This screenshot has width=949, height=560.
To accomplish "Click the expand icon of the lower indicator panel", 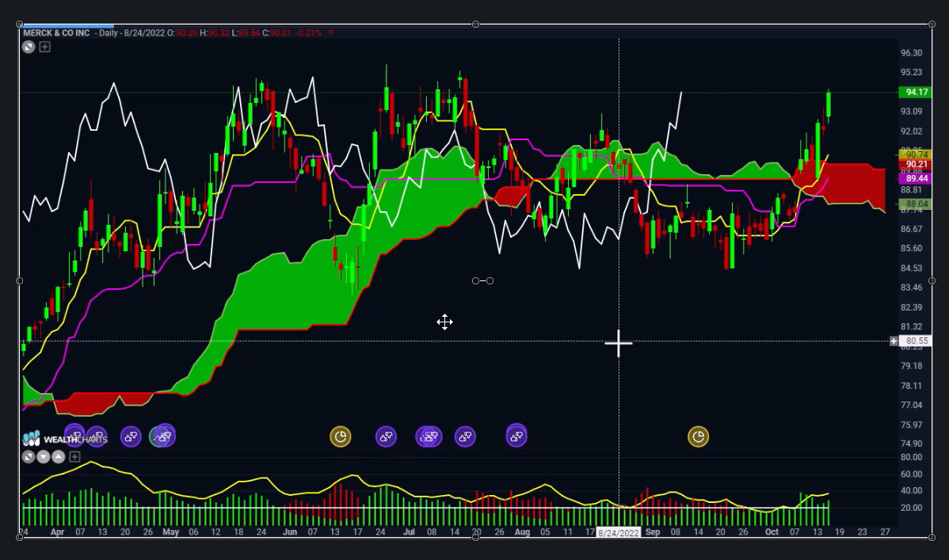I will (x=28, y=456).
